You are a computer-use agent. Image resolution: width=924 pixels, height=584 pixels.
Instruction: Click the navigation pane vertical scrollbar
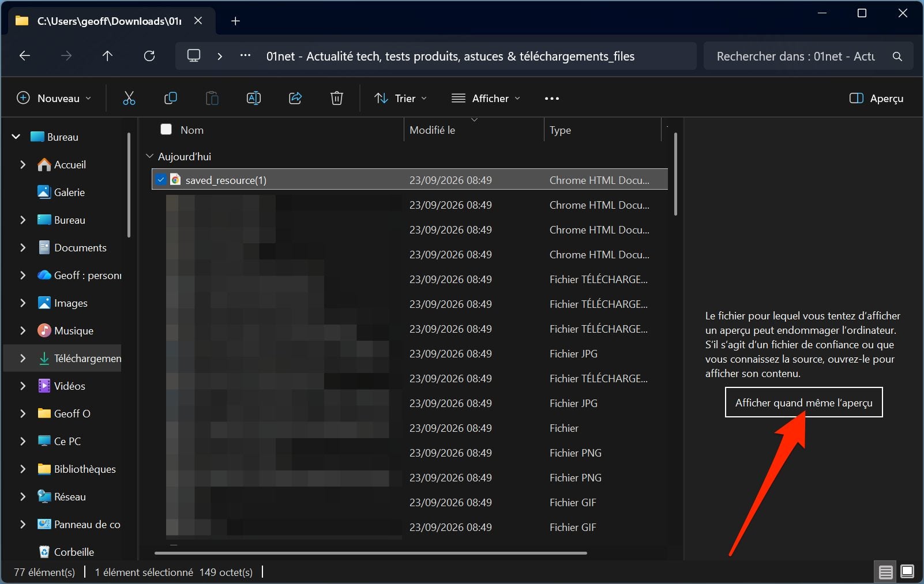pos(129,185)
